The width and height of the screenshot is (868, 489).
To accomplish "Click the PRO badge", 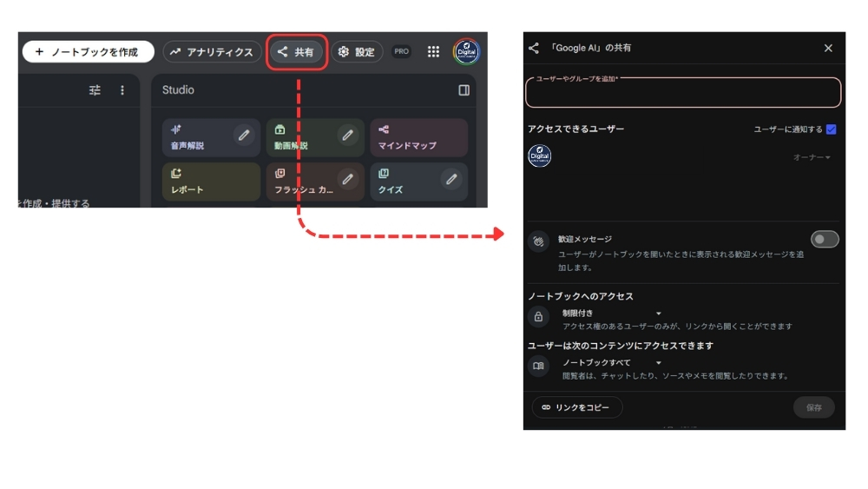I will pos(401,51).
